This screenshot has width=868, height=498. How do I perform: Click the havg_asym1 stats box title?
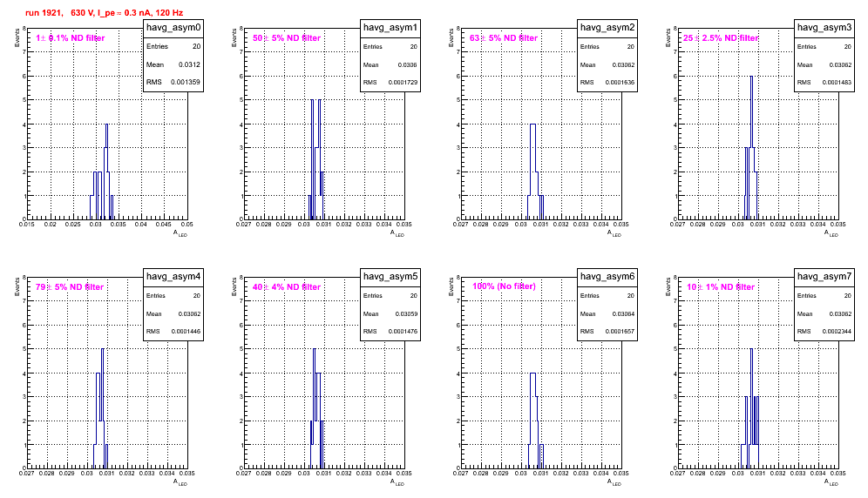[390, 28]
